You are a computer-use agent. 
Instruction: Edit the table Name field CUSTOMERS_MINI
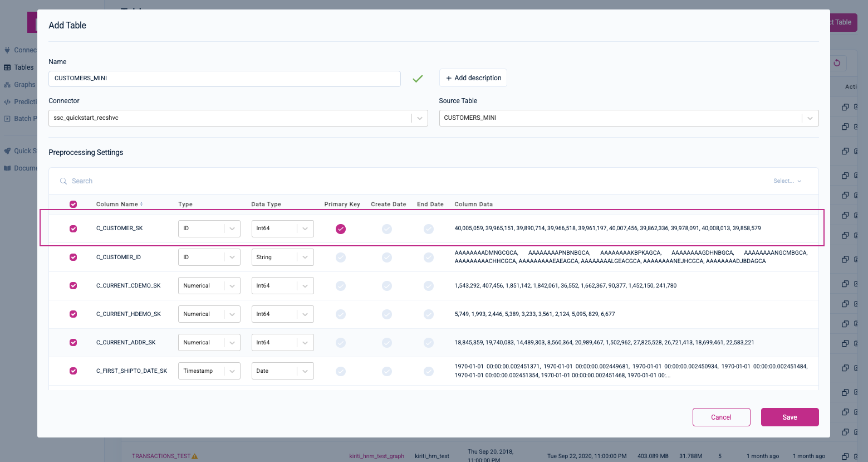224,79
